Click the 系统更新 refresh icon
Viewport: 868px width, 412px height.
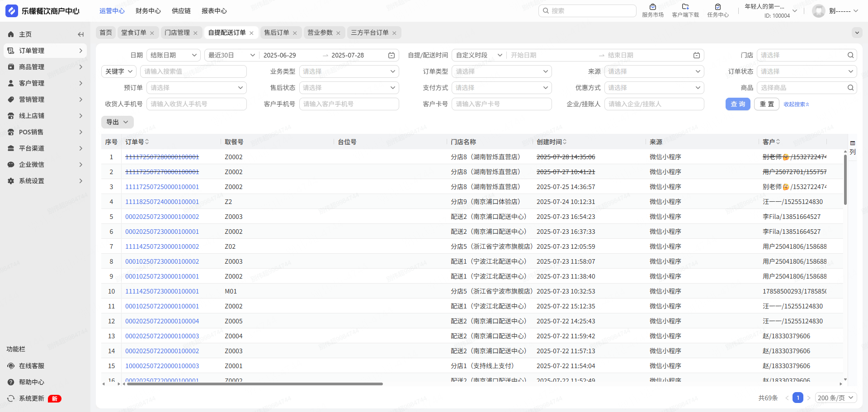[x=11, y=398]
